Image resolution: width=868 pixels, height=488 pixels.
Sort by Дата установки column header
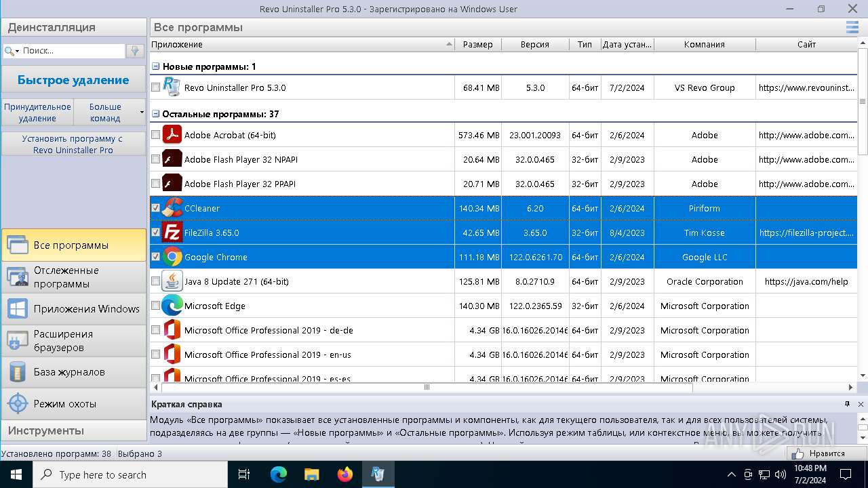[627, 45]
